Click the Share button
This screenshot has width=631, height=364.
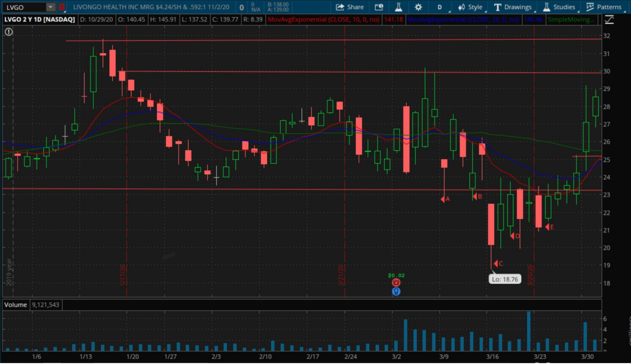(x=349, y=7)
